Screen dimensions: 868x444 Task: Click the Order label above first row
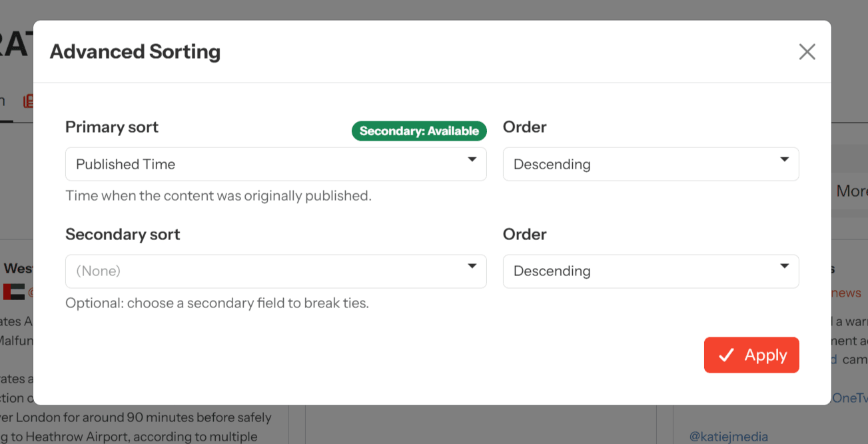click(x=525, y=127)
